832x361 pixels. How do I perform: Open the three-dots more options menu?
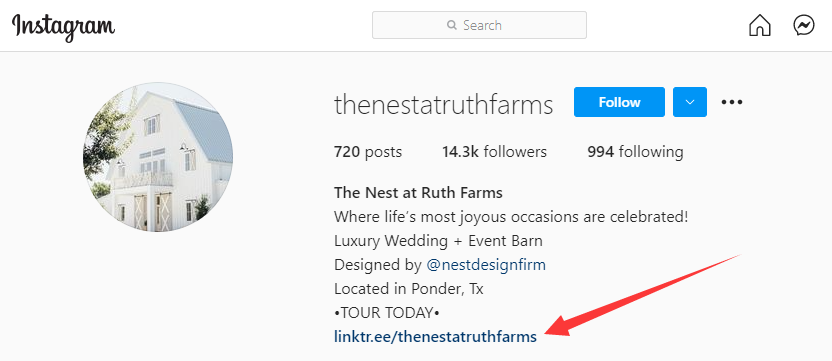point(732,102)
